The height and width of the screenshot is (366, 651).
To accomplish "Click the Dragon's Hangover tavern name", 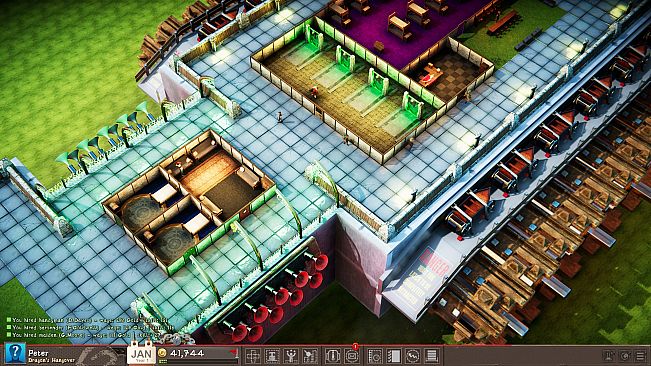I will pos(51,360).
